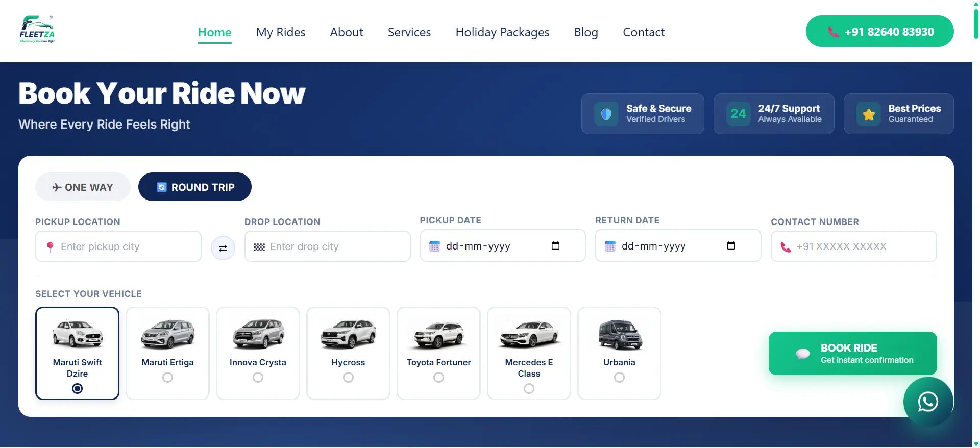980x448 pixels.
Task: Select the Toyota Fortuner radio button
Action: click(x=438, y=378)
